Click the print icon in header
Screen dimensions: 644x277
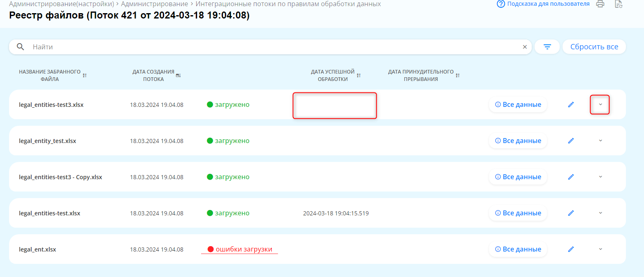[x=600, y=4]
